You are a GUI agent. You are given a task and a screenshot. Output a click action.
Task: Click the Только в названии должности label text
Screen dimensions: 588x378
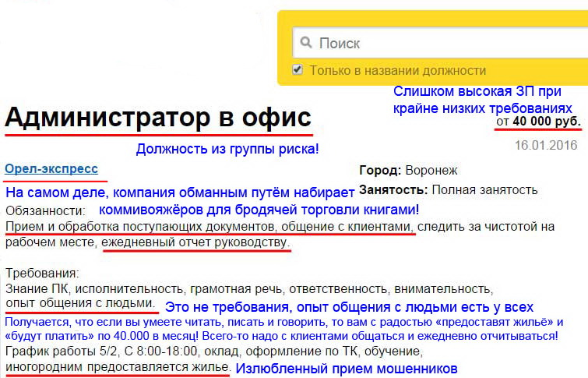(397, 70)
